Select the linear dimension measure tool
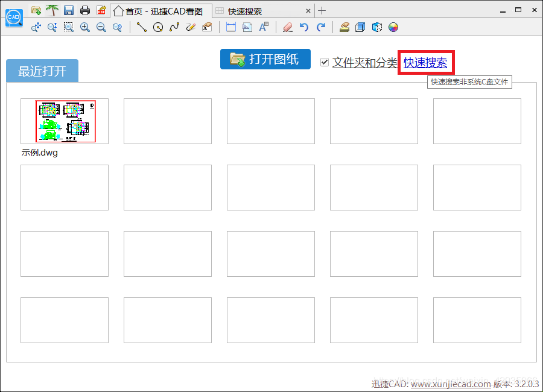543x392 pixels. click(x=231, y=27)
